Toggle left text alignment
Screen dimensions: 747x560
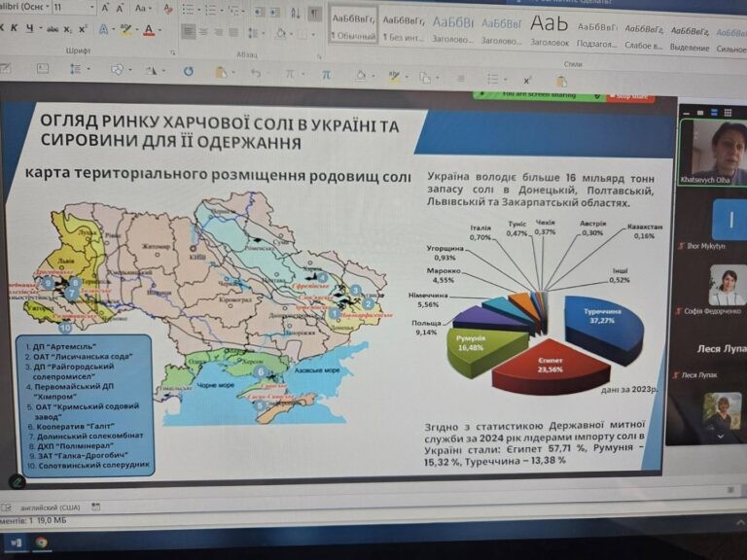click(188, 32)
